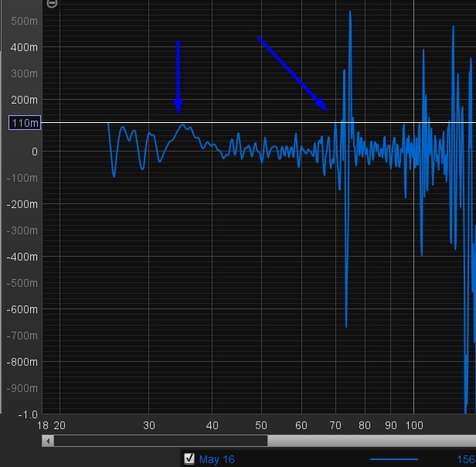Click the 156 value in legend row
The image size is (476, 467).
click(466, 459)
